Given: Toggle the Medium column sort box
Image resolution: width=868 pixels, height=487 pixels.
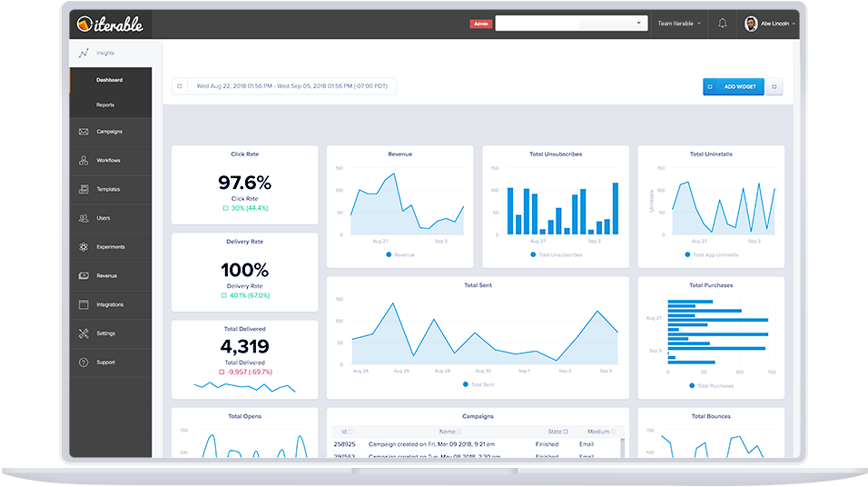Looking at the screenshot, I should (x=613, y=432).
